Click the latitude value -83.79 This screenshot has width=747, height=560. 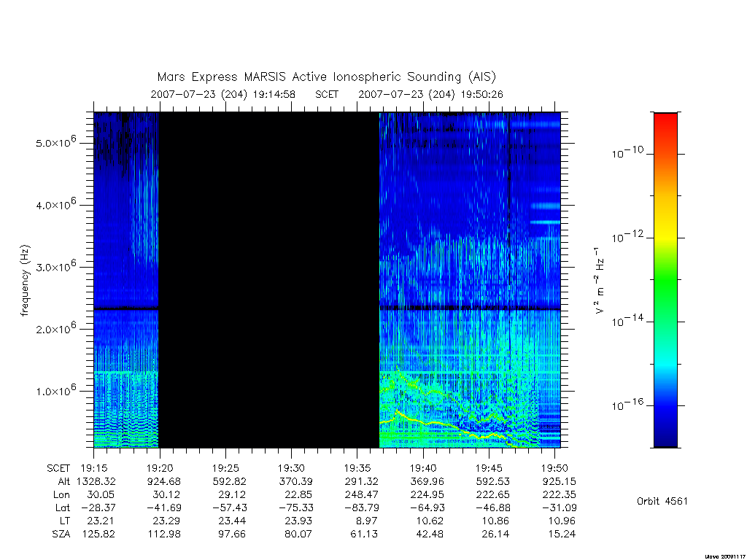click(358, 507)
